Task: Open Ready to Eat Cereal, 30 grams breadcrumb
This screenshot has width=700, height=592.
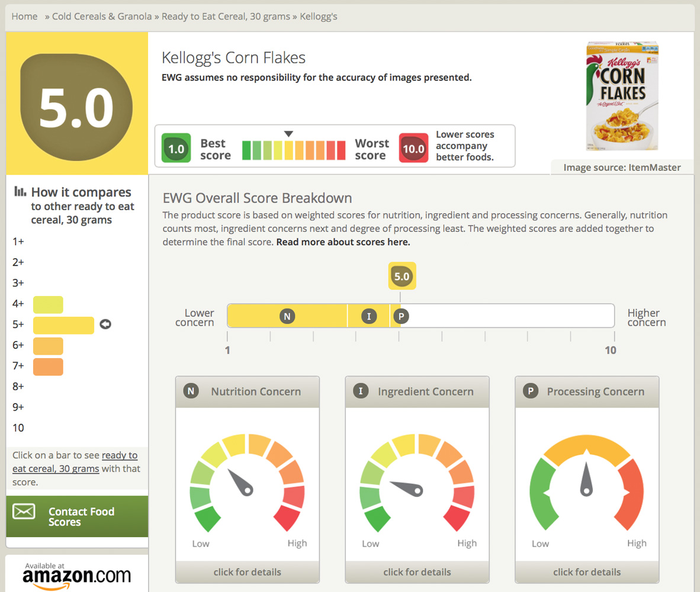Action: 226,17
